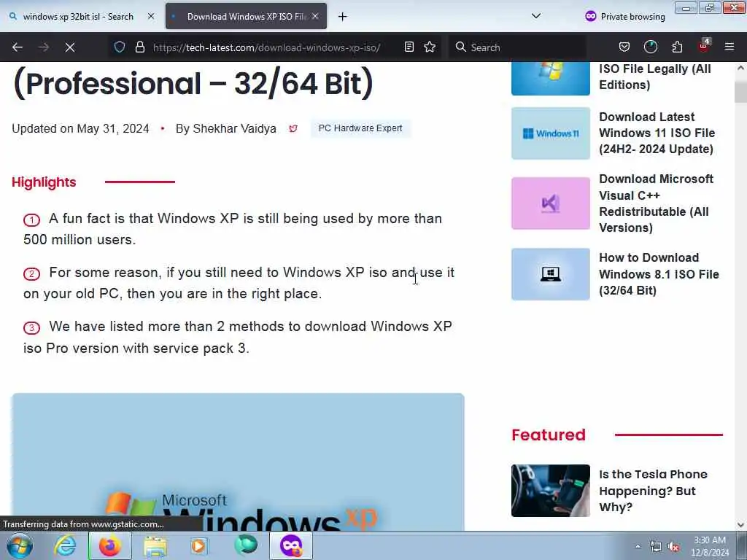The height and width of the screenshot is (560, 747).
Task: Click the Windows 11 thumbnail
Action: (550, 133)
